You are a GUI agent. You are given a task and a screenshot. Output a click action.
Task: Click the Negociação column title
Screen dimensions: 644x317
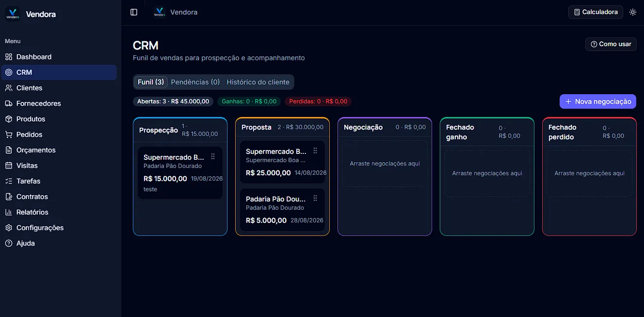coord(363,127)
